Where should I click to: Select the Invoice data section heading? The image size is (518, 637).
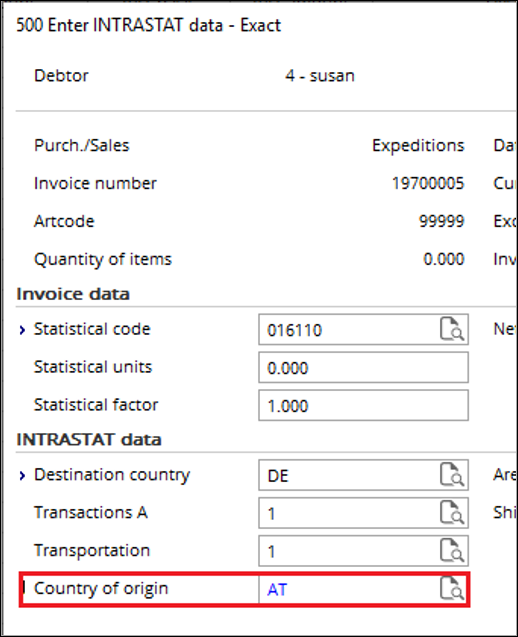73,294
